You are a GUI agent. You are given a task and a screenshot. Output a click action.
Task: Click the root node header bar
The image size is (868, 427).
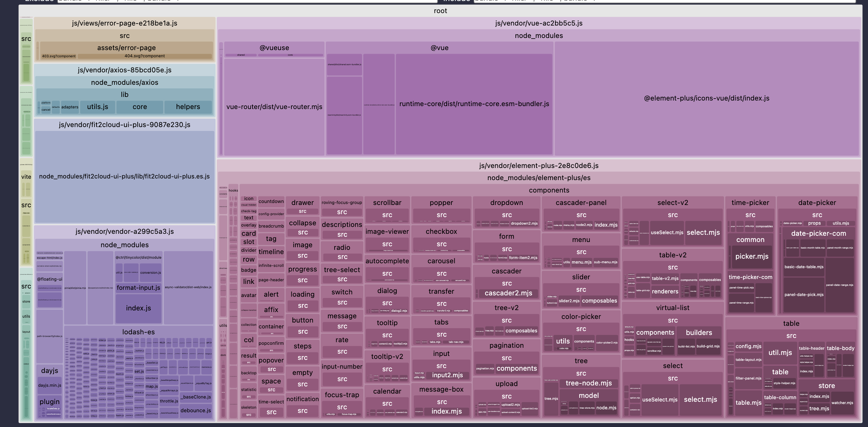[x=440, y=11]
